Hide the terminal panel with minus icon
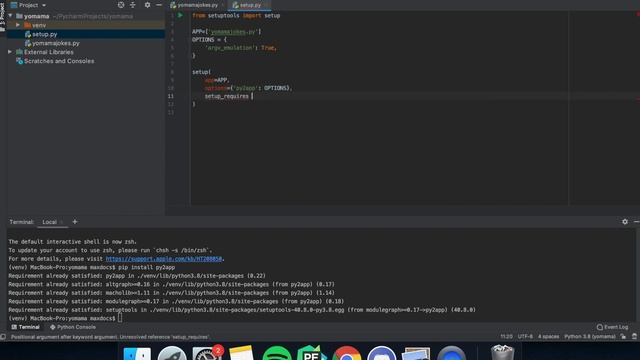Screen dimensions: 640x360 tap(636, 222)
